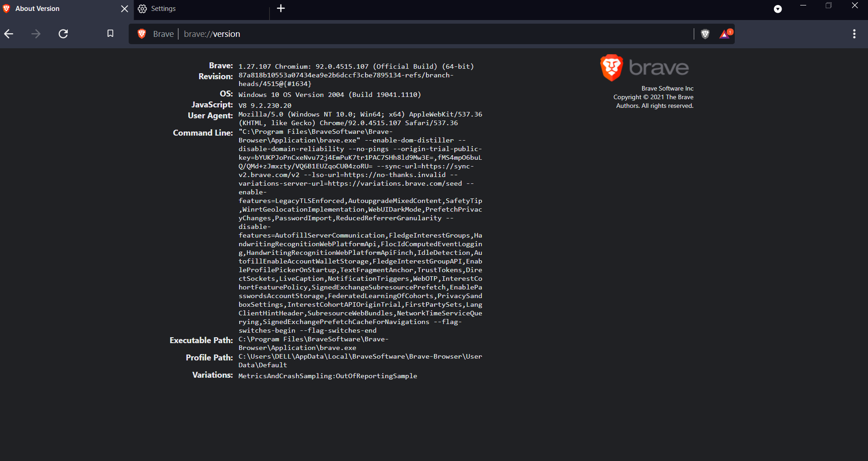
Task: Open site info via Brave icon in address bar
Action: (141, 34)
